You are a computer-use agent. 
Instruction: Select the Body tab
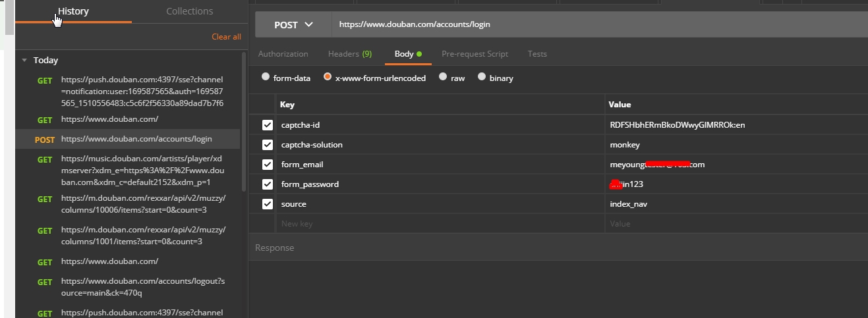[x=408, y=54]
